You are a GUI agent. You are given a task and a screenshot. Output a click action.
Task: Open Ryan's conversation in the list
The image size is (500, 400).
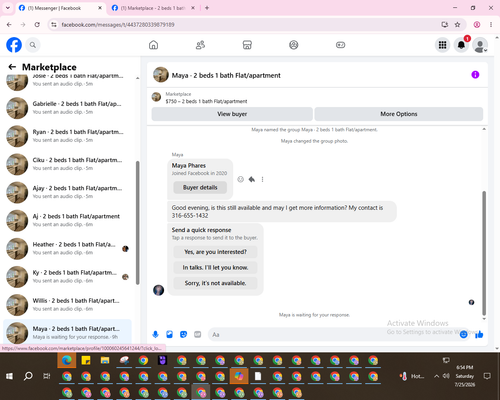[x=67, y=136]
